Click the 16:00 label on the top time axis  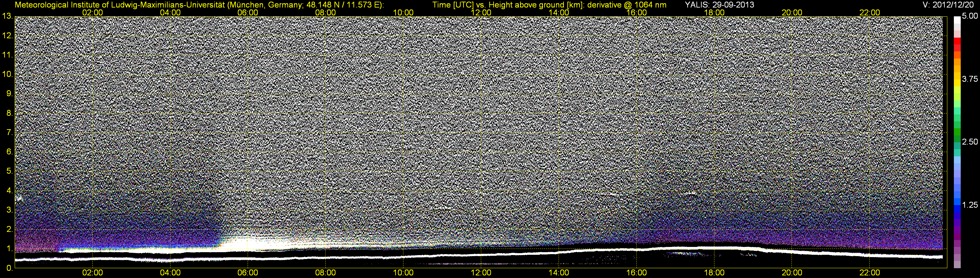636,12
